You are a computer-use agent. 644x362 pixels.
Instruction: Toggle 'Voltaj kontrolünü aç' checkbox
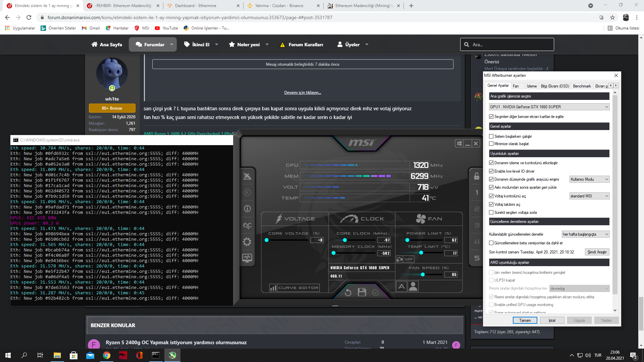[x=491, y=196]
